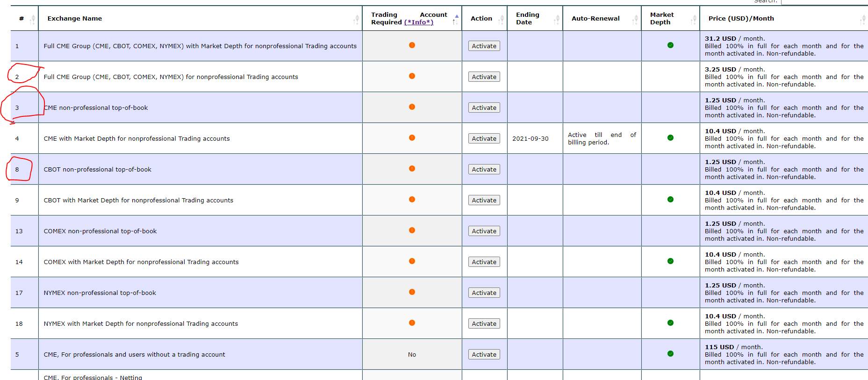Click the sort arrows in the Auto-Renewal header
Screen dimensions: 868x380
tap(635, 20)
